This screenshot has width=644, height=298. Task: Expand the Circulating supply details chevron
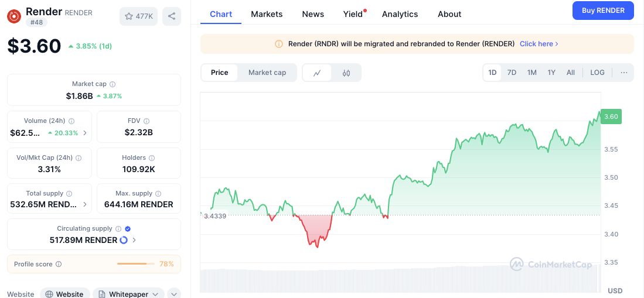[x=134, y=240]
